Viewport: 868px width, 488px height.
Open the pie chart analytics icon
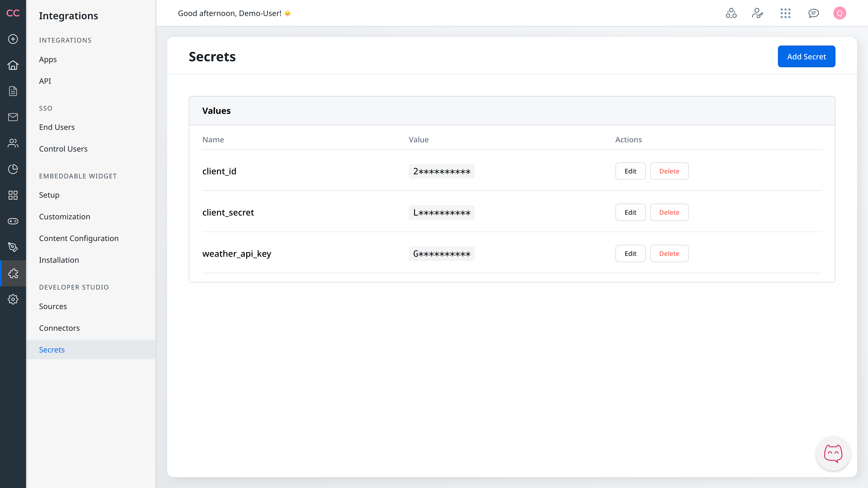pyautogui.click(x=13, y=169)
